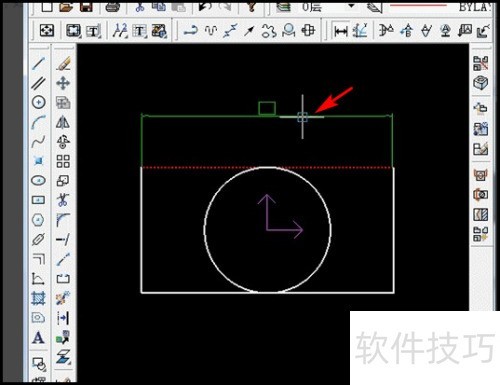
Task: Select the Parallel lines tool
Action: tap(39, 83)
